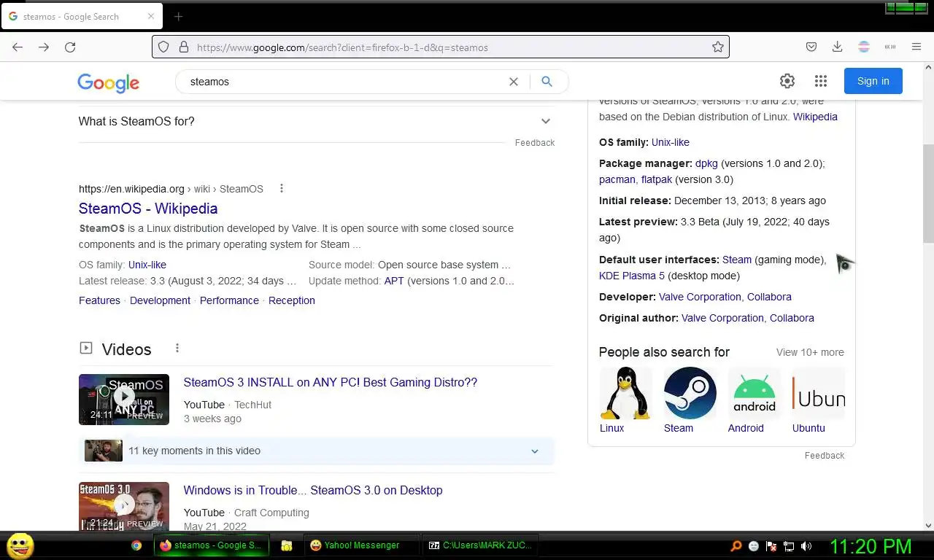Open the Videos section three-dot menu
The width and height of the screenshot is (934, 560).
(177, 349)
